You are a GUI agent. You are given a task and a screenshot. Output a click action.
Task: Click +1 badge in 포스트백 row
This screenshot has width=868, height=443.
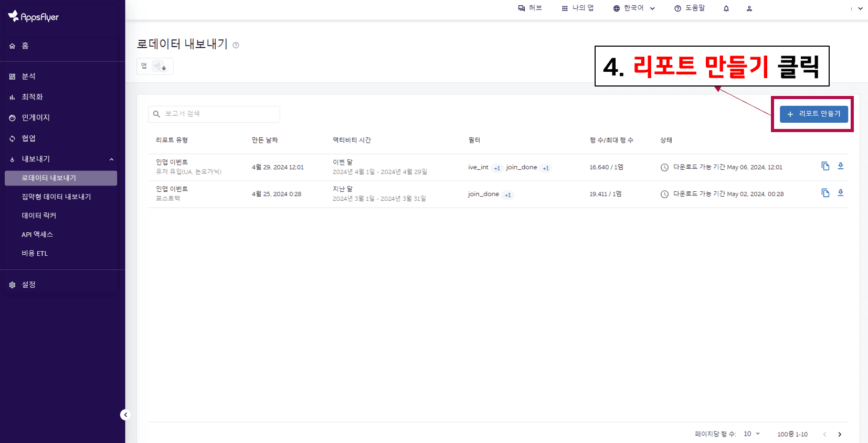[x=507, y=195]
